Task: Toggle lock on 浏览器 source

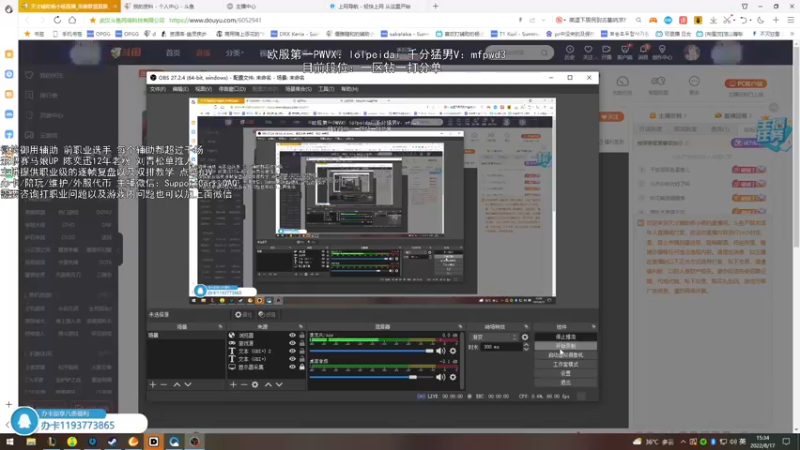Action: 302,336
